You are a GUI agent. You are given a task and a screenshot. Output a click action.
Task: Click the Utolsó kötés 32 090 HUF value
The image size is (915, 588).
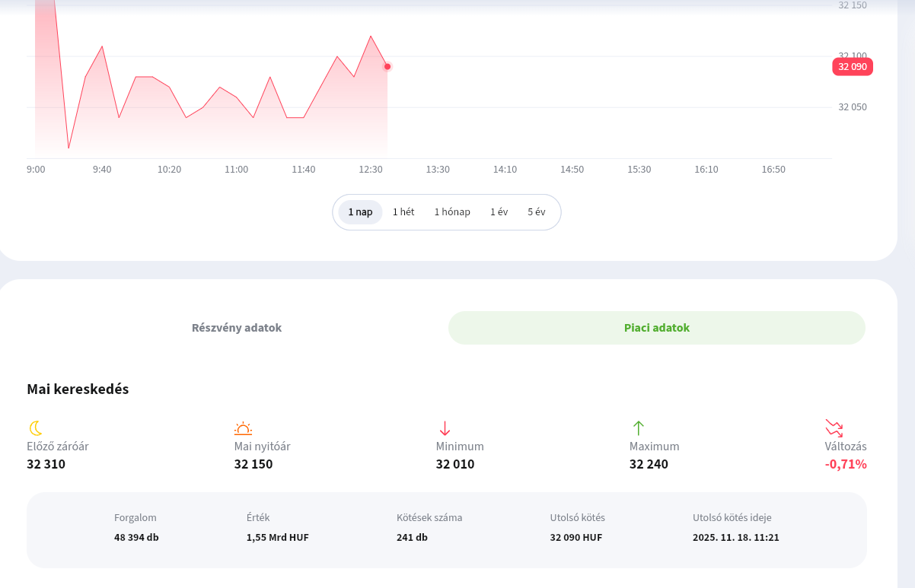pyautogui.click(x=576, y=537)
